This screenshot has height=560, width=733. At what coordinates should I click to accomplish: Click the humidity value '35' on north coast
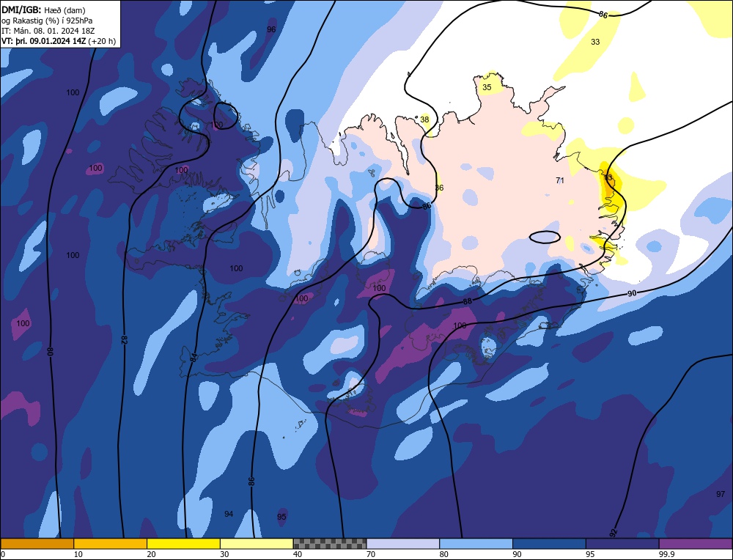pos(487,87)
